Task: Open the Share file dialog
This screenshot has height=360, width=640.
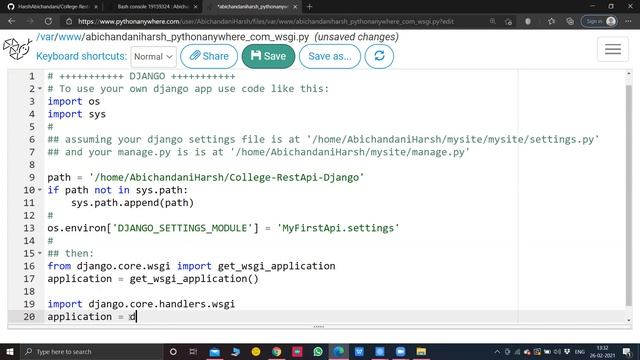Action: [209, 56]
